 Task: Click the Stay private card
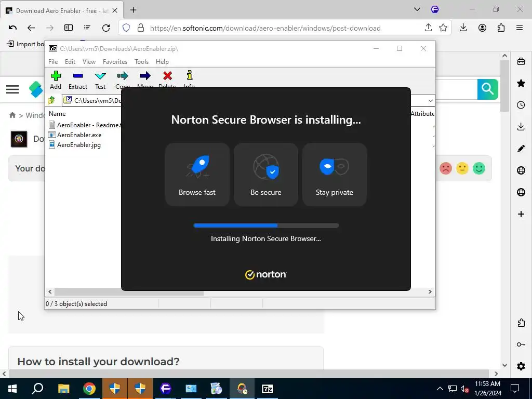tap(334, 175)
